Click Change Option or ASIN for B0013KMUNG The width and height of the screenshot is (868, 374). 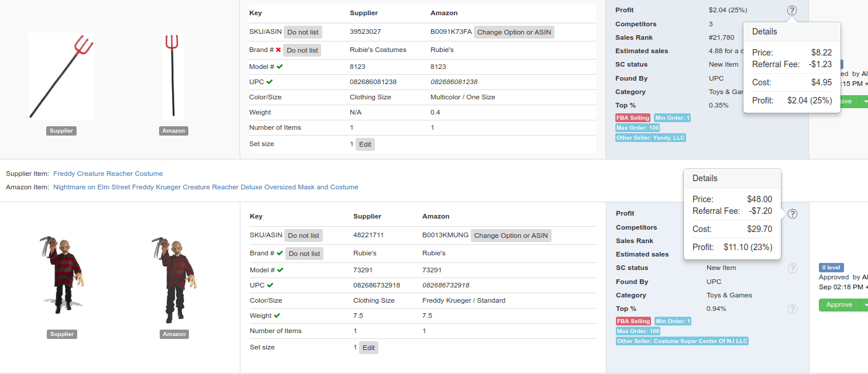click(511, 236)
